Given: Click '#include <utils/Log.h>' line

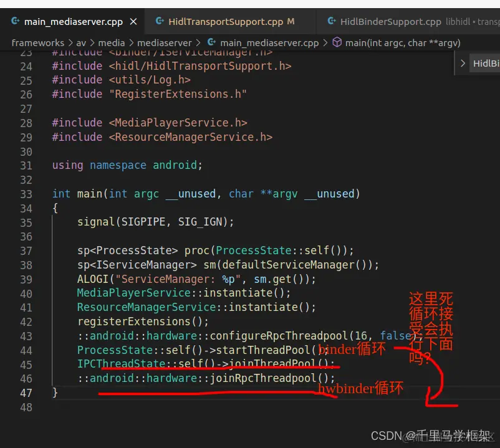Looking at the screenshot, I should pyautogui.click(x=121, y=80).
